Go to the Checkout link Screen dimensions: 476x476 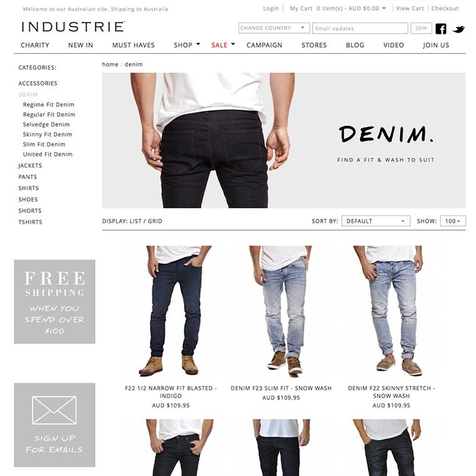[445, 9]
